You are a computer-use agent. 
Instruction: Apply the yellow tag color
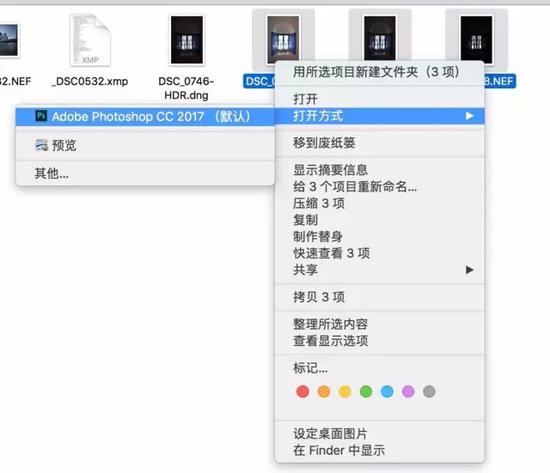[345, 391]
